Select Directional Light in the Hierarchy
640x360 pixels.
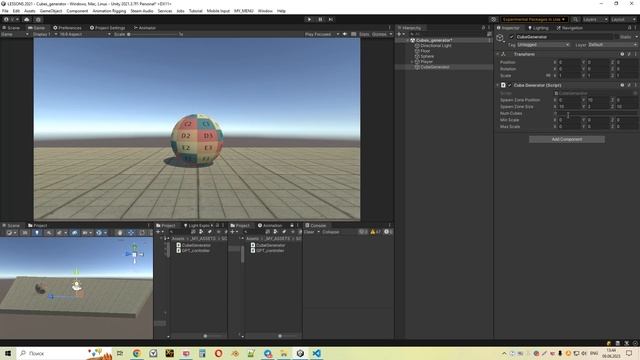(x=436, y=46)
